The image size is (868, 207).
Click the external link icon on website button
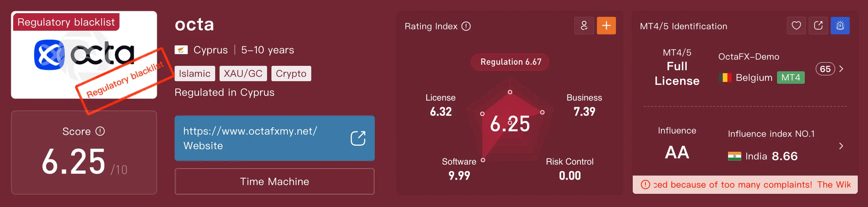pos(358,138)
